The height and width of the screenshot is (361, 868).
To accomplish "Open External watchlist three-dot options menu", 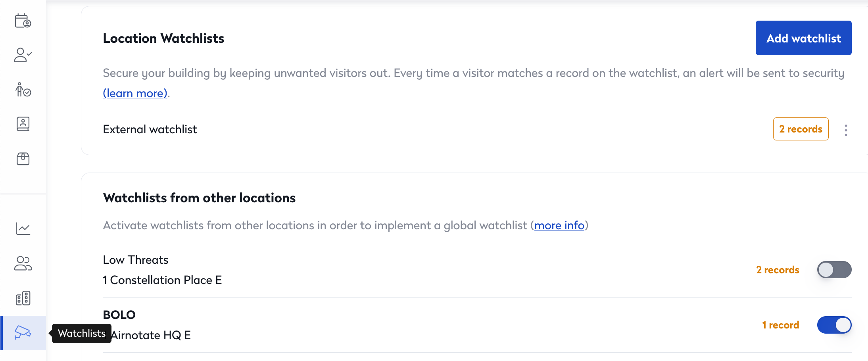I will 846,130.
